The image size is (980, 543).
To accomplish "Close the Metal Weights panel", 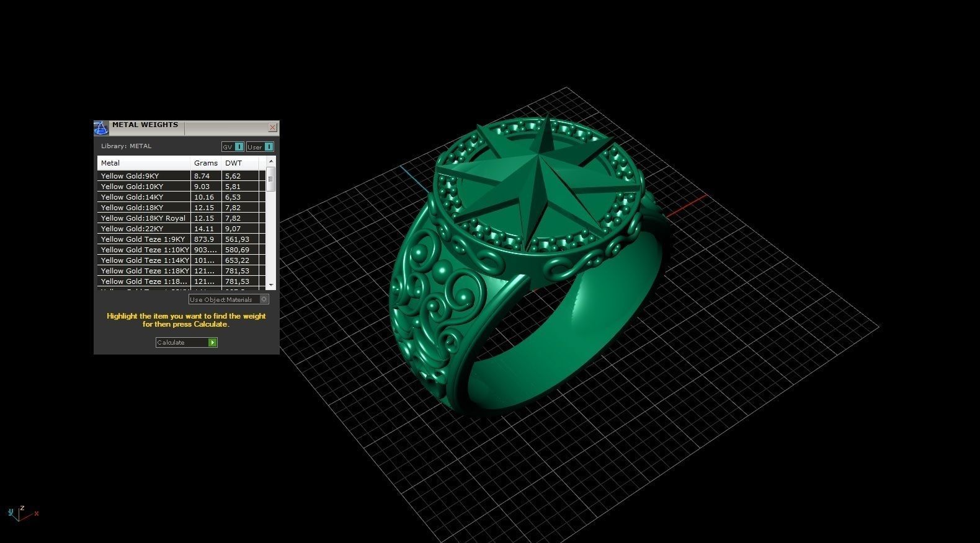I will (x=272, y=127).
